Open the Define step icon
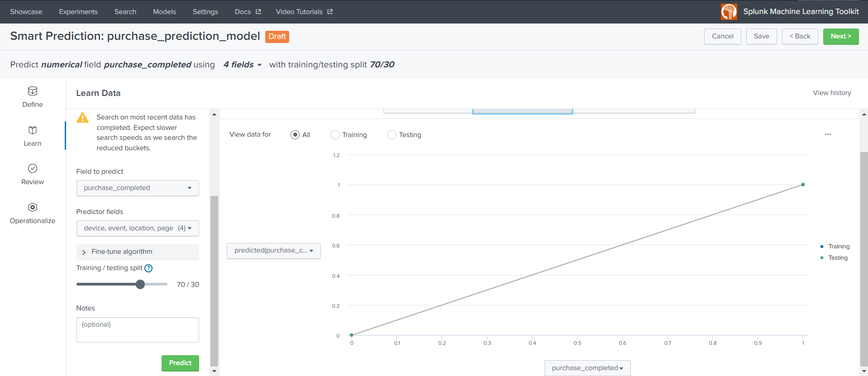Image resolution: width=868 pixels, height=376 pixels. [x=33, y=91]
